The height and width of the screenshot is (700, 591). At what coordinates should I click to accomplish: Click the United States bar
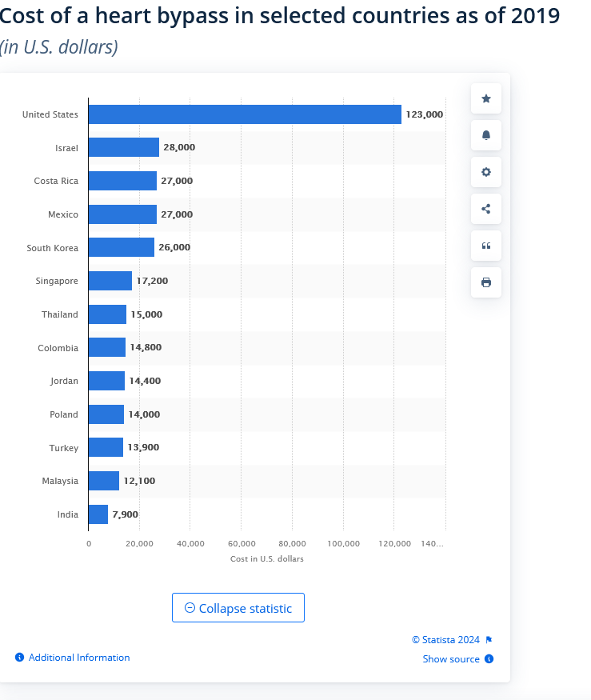[x=245, y=114]
